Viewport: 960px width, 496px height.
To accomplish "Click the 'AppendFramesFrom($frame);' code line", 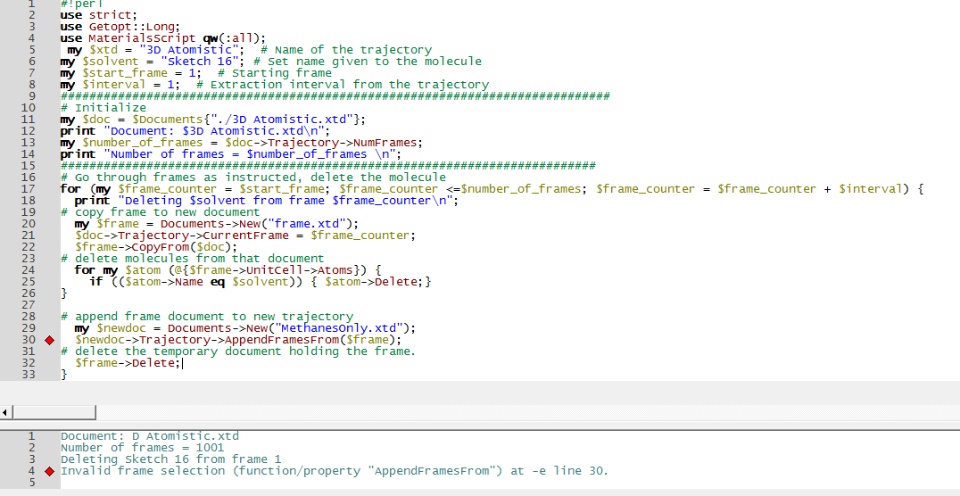I will [x=238, y=340].
